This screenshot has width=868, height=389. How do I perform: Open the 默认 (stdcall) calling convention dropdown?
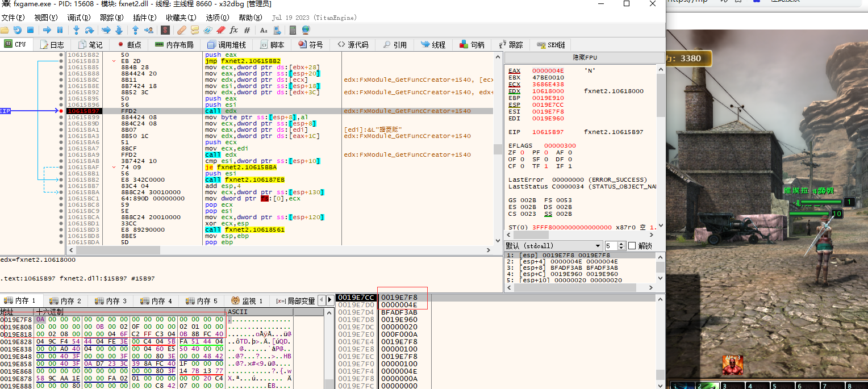553,245
